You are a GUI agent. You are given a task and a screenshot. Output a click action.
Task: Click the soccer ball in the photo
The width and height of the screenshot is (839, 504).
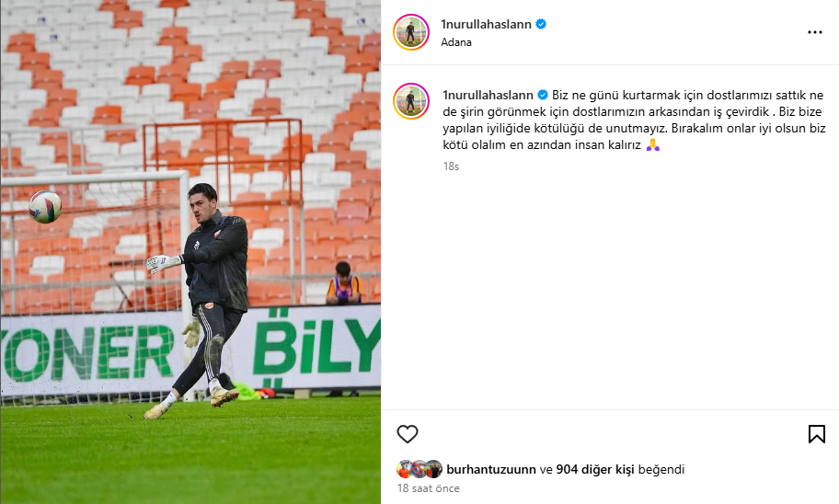[x=45, y=207]
